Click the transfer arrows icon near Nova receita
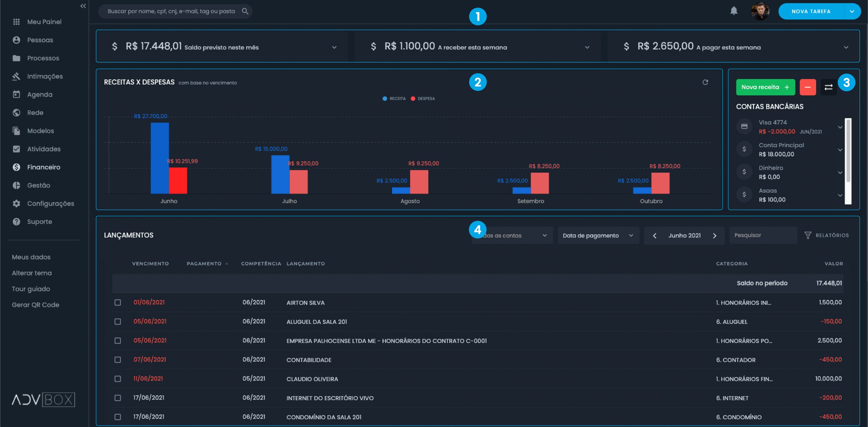868x427 pixels. (828, 87)
